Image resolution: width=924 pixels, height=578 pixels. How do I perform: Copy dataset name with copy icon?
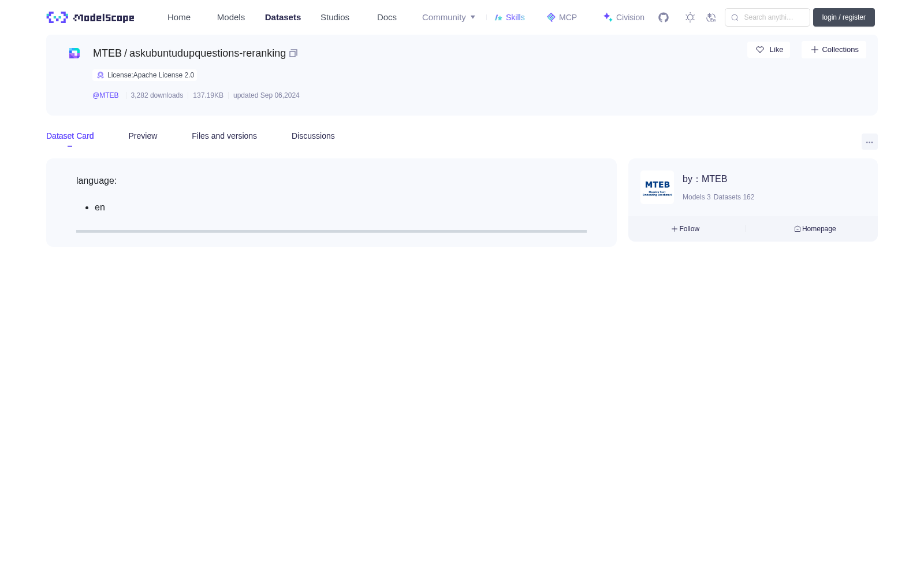(293, 53)
